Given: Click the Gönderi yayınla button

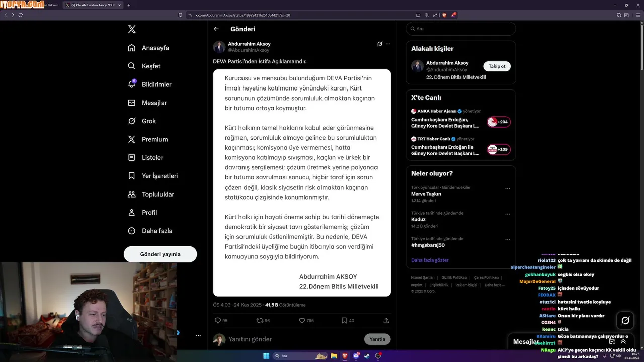Looking at the screenshot, I should click(x=160, y=254).
